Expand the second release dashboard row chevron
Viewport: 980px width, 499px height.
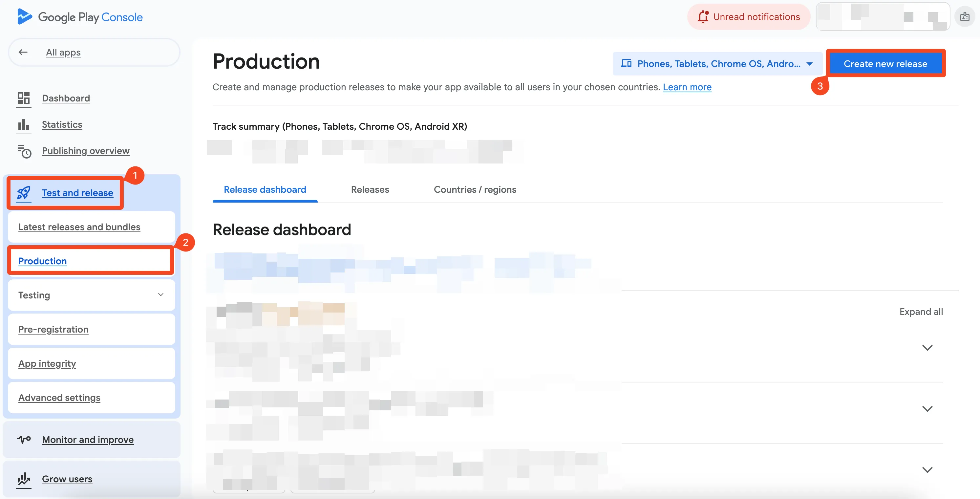(927, 409)
